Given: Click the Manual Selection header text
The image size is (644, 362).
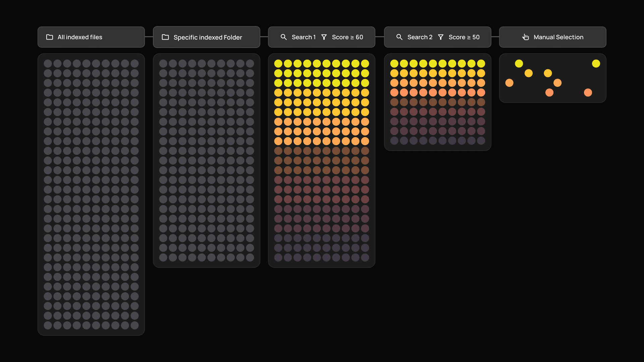Looking at the screenshot, I should pos(558,37).
